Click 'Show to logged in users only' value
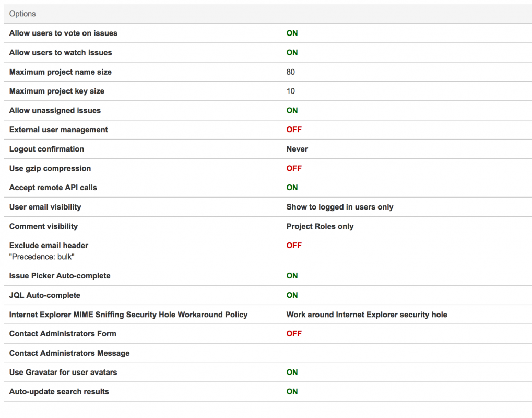The width and height of the screenshot is (532, 418). [x=339, y=207]
